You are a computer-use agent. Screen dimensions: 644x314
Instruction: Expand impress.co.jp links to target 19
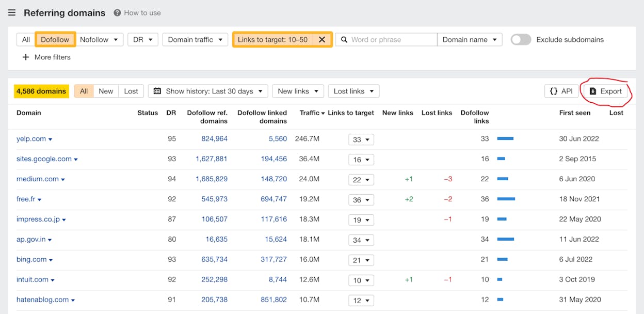361,220
